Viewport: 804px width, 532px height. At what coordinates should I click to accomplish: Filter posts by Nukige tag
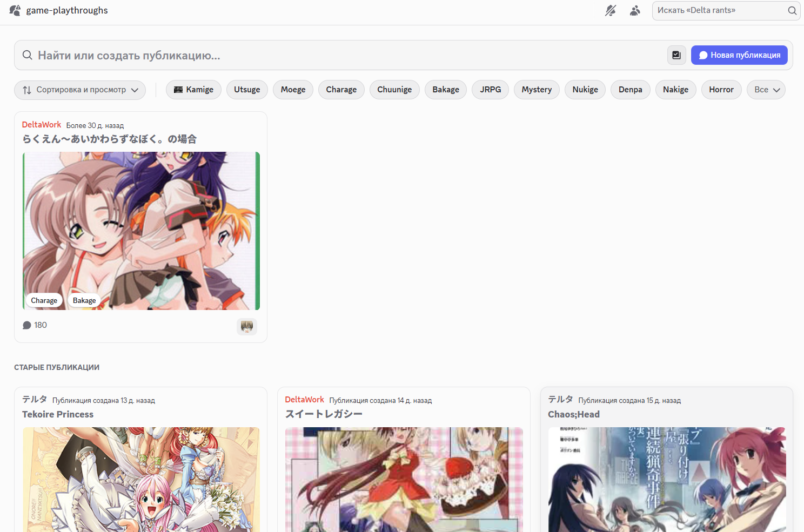tap(585, 90)
